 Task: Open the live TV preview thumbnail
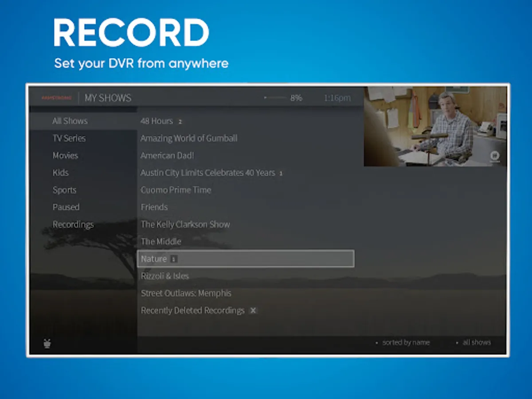pyautogui.click(x=435, y=126)
